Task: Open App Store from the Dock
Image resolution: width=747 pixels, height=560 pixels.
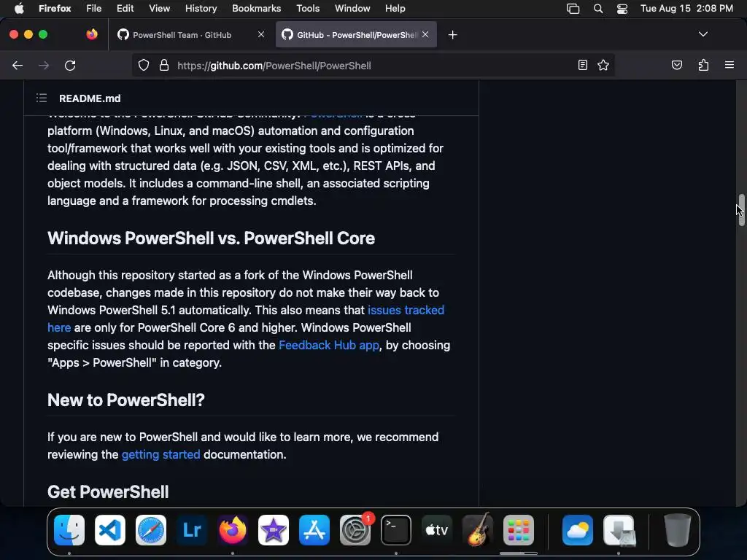Action: [314, 530]
